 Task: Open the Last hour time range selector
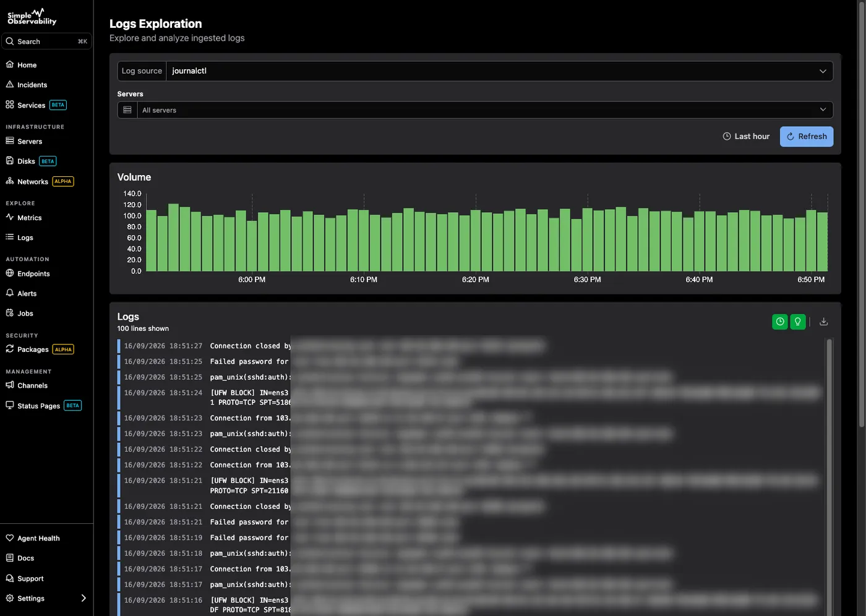[x=746, y=137]
